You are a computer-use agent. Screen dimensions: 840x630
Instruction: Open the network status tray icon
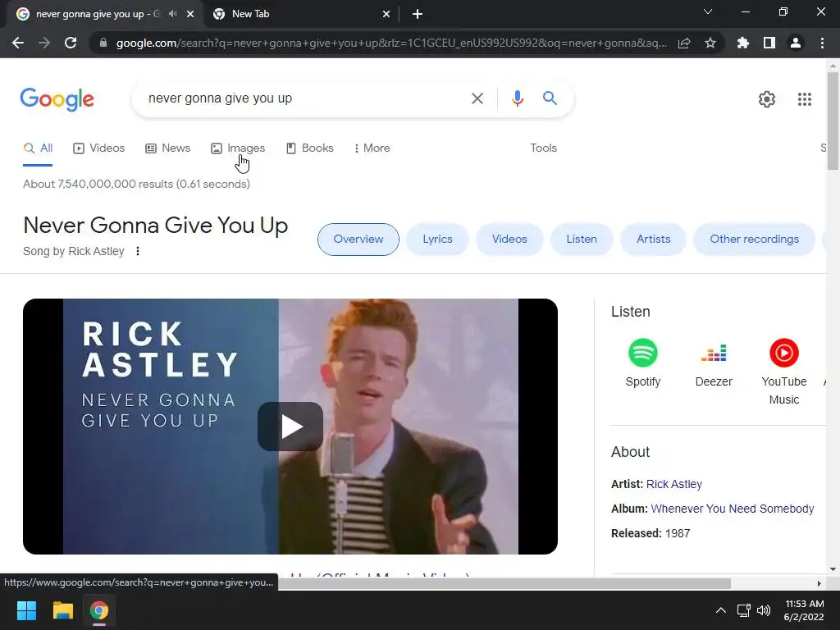click(x=743, y=610)
